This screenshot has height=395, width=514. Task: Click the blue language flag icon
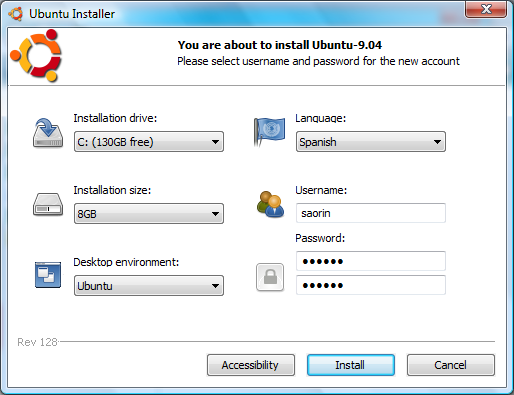(x=269, y=132)
